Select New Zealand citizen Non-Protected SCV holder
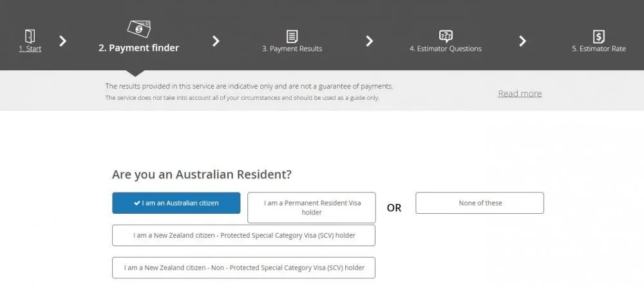 click(x=243, y=267)
